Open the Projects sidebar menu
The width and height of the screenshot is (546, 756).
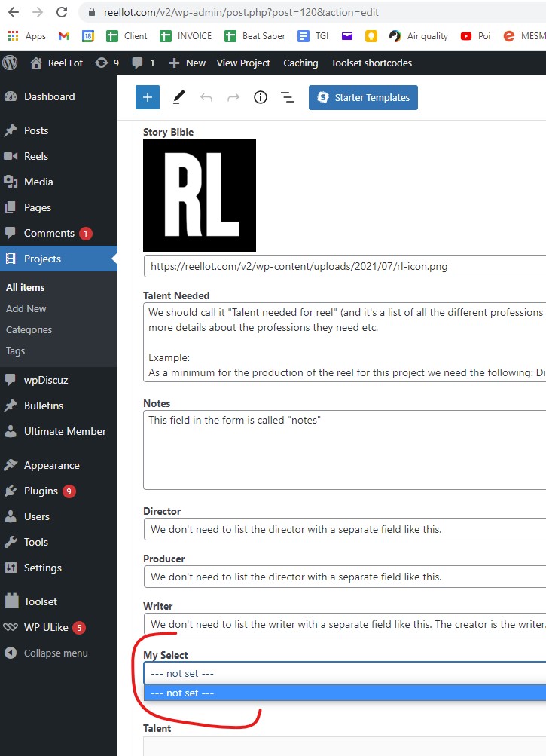coord(58,259)
